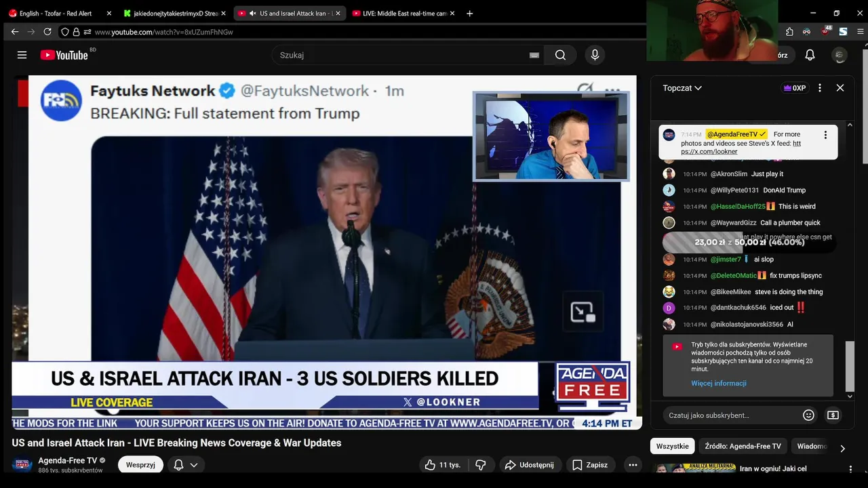
Task: Open tracking protection shield icon
Action: (65, 32)
